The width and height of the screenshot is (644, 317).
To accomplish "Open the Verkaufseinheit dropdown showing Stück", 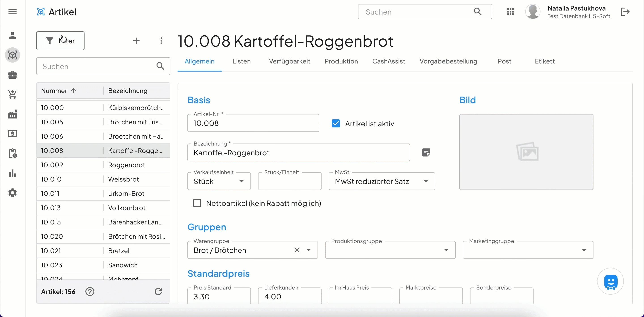I will pyautogui.click(x=241, y=181).
